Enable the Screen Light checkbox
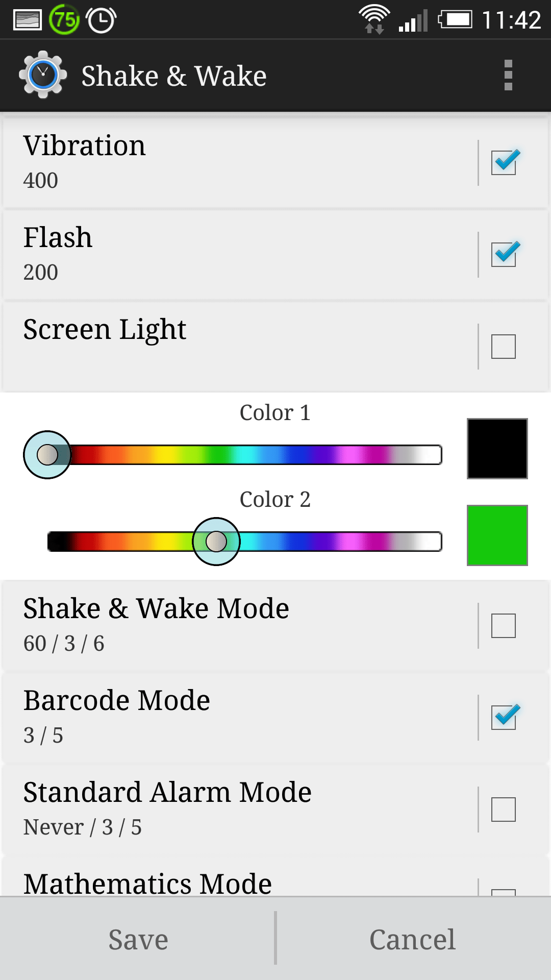The image size is (551, 980). click(x=504, y=347)
